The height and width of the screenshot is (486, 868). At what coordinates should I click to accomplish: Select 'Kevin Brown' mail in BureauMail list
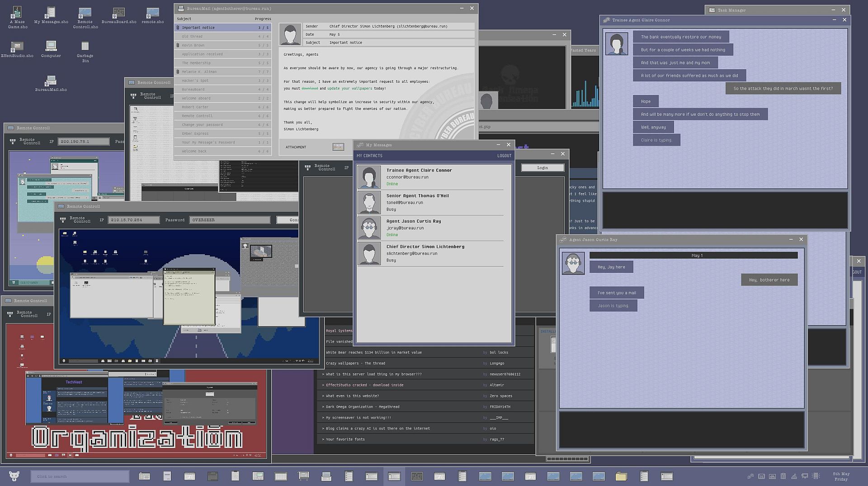coord(223,45)
